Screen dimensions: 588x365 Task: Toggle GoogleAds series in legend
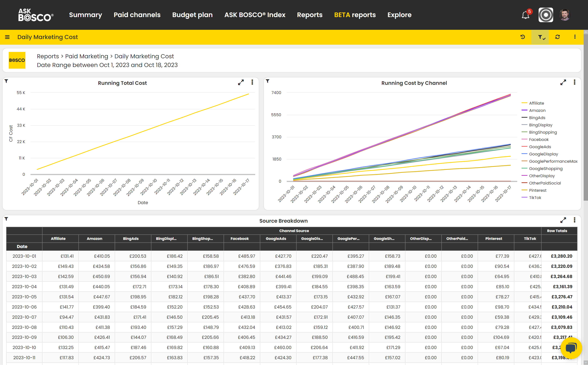[540, 147]
